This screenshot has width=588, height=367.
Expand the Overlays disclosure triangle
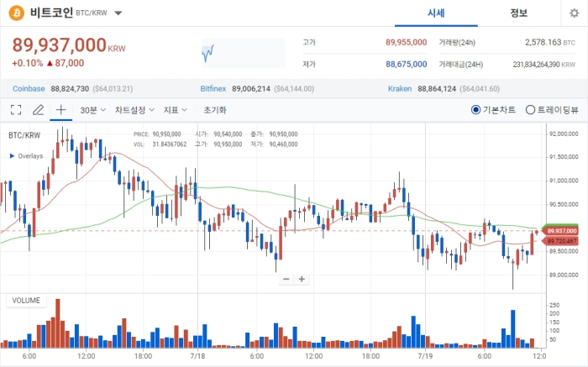click(x=11, y=155)
